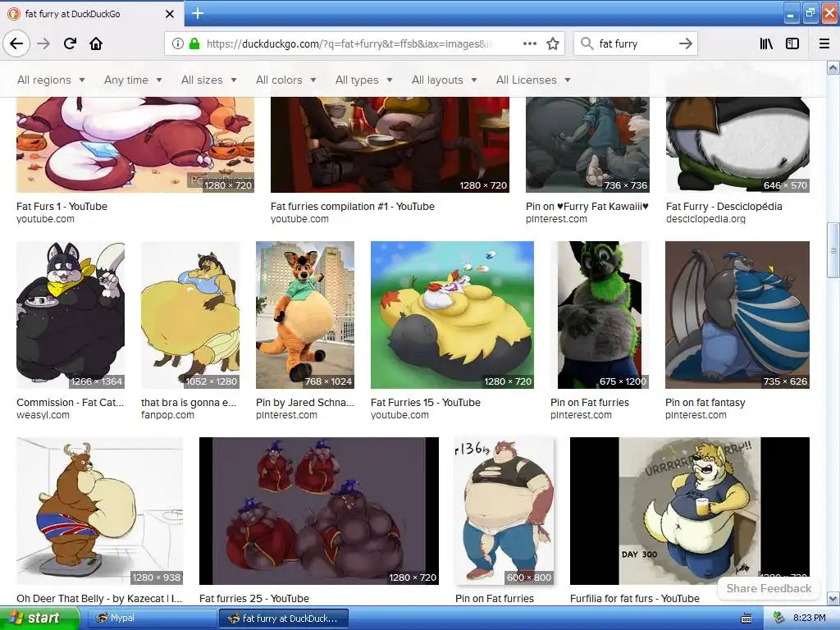
Task: Open the 768 × 1024 fursuit thumbnail
Action: [305, 315]
